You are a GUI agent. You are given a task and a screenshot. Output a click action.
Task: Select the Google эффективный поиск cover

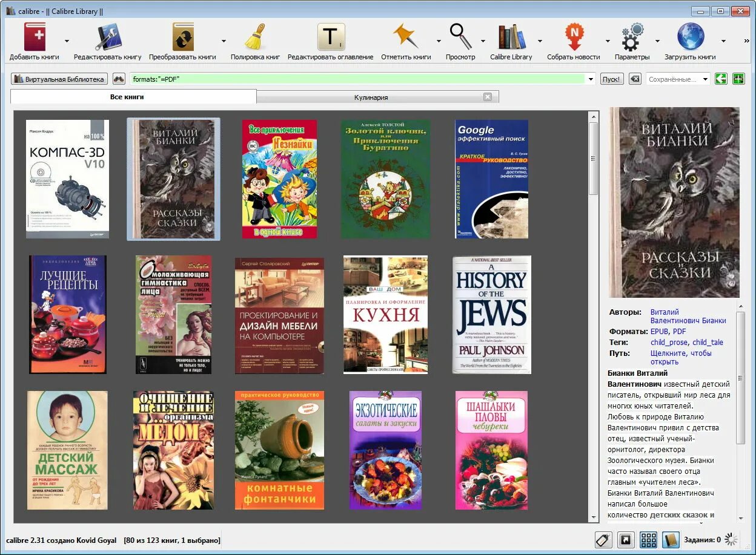(491, 179)
